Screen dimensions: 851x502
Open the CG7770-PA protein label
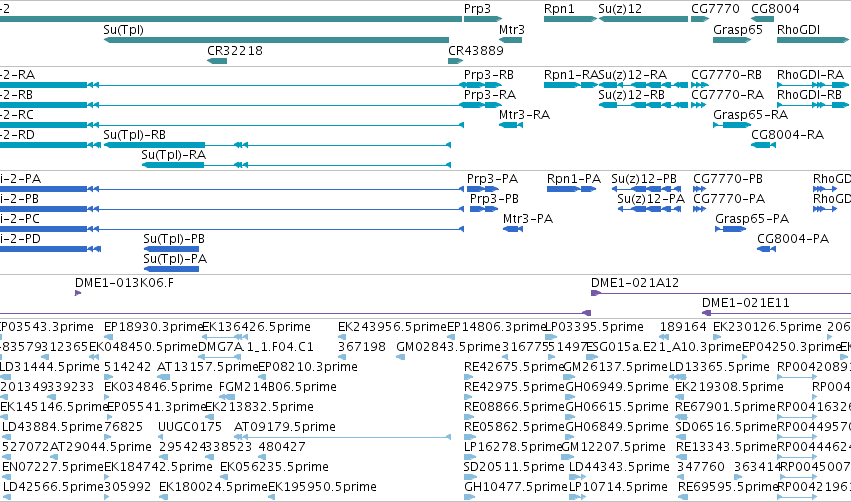click(x=729, y=199)
